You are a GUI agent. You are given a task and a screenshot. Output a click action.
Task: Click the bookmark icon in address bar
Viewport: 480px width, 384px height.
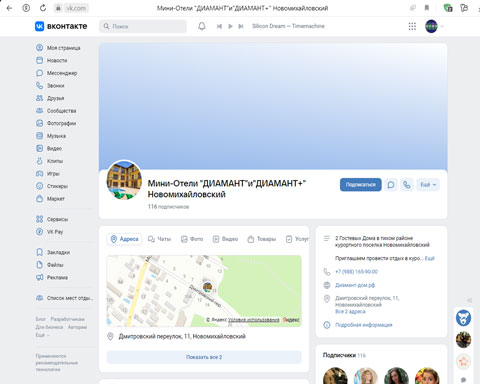427,8
